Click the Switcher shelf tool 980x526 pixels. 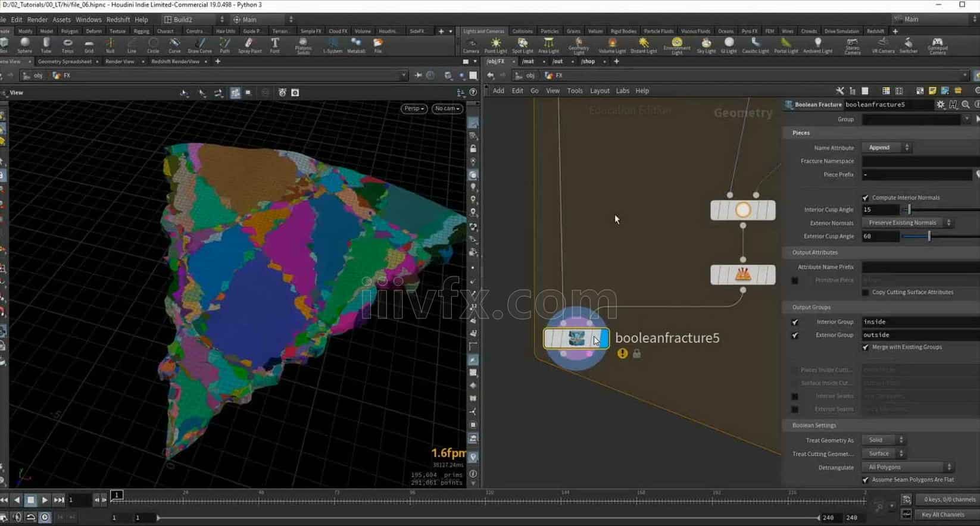click(x=908, y=45)
